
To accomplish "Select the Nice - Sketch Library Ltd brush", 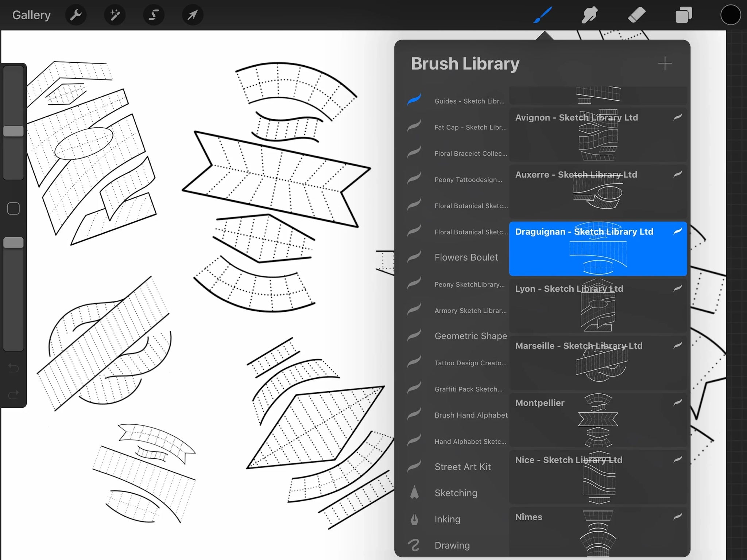I will click(598, 477).
